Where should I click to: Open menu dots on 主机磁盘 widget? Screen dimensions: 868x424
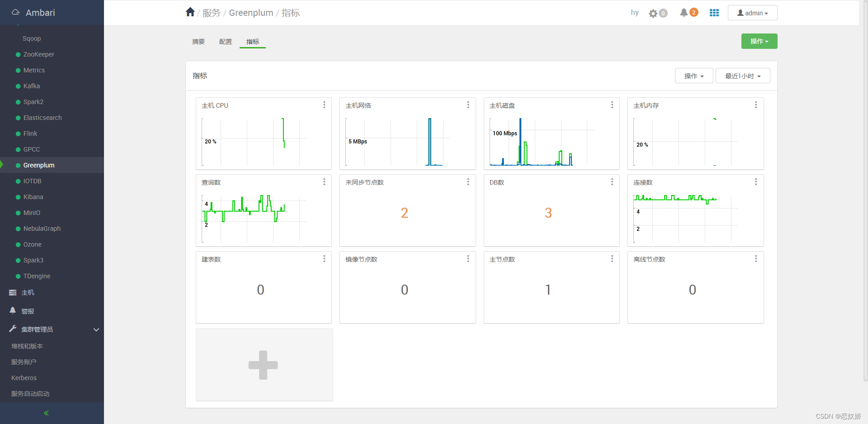pyautogui.click(x=612, y=105)
